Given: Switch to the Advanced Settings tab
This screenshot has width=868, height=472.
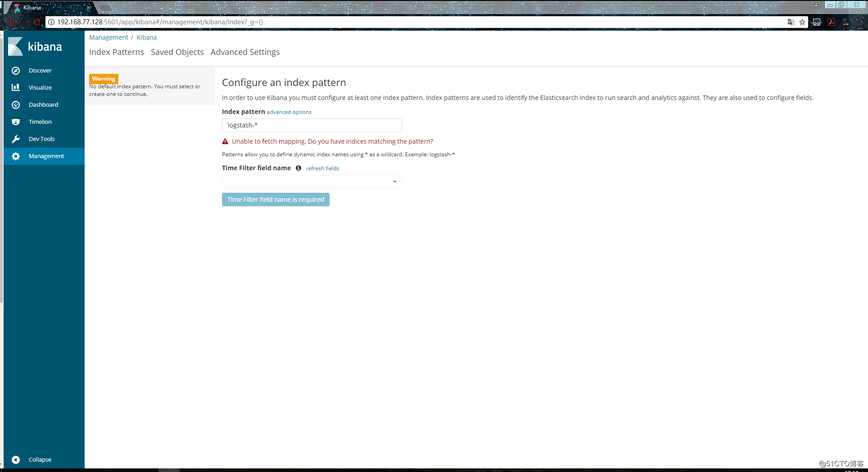Looking at the screenshot, I should coord(245,52).
